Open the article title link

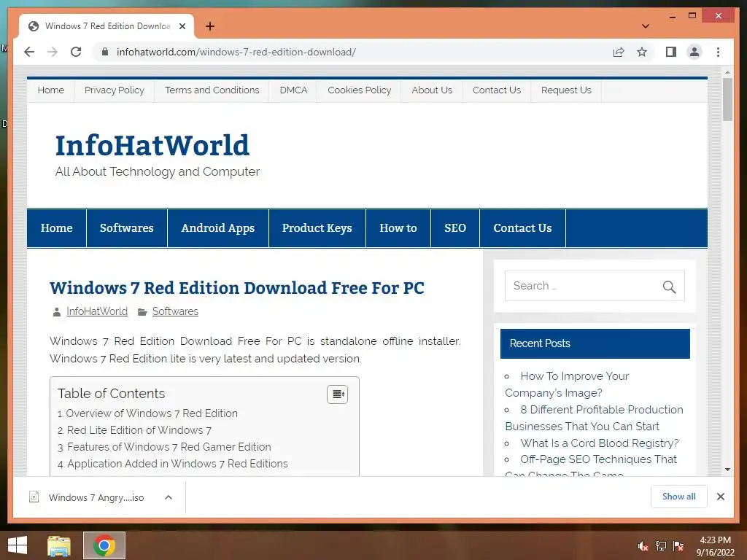tap(237, 287)
